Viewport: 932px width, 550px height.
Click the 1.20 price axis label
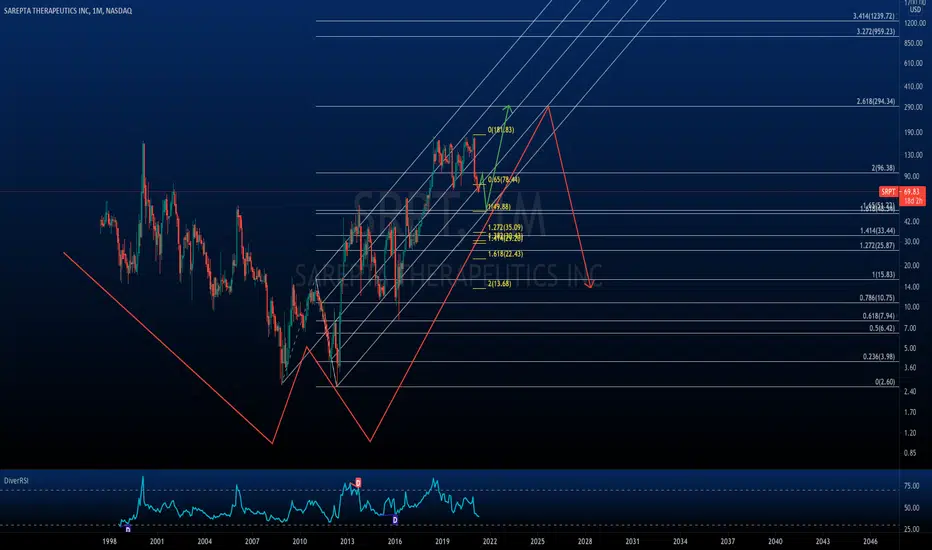(x=910, y=433)
